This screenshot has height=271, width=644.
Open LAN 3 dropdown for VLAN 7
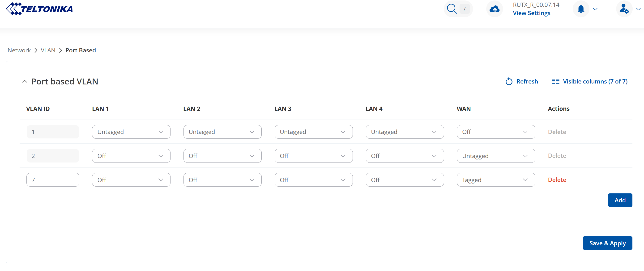314,180
